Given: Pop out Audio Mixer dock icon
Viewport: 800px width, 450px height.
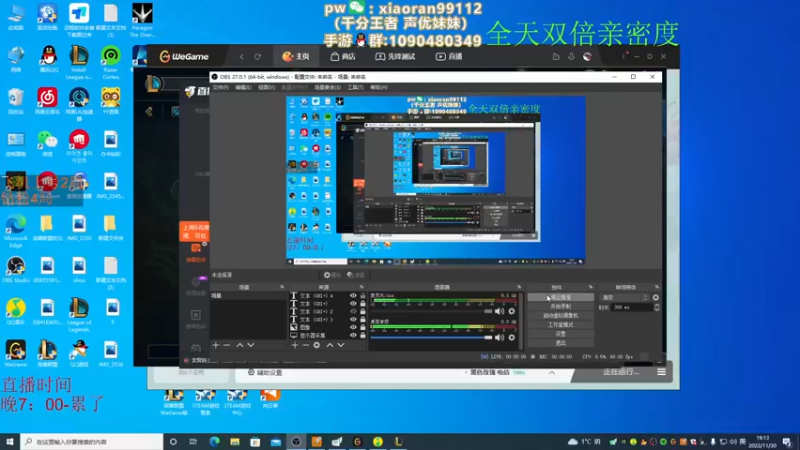Looking at the screenshot, I should [x=519, y=287].
